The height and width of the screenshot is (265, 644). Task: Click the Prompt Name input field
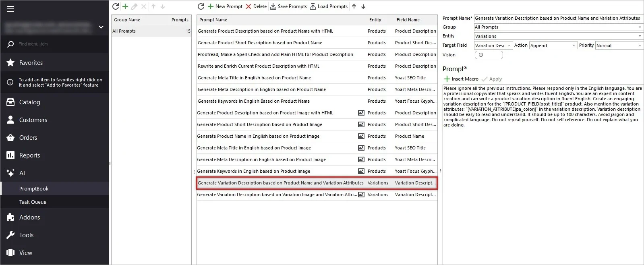pyautogui.click(x=558, y=18)
